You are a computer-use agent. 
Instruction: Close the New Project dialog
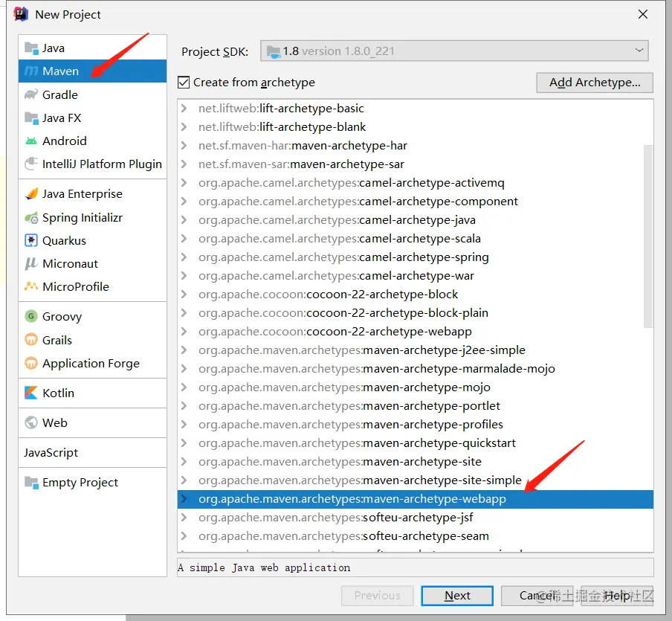642,15
